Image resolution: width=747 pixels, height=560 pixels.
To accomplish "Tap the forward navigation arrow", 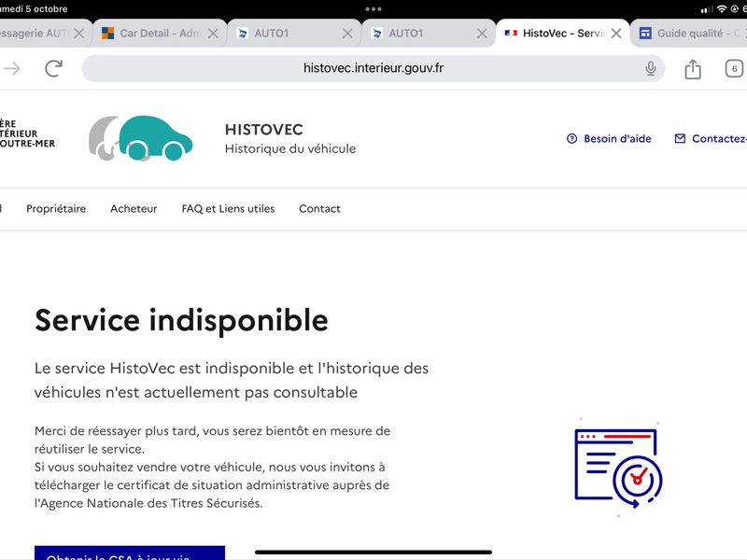I will pyautogui.click(x=12, y=68).
